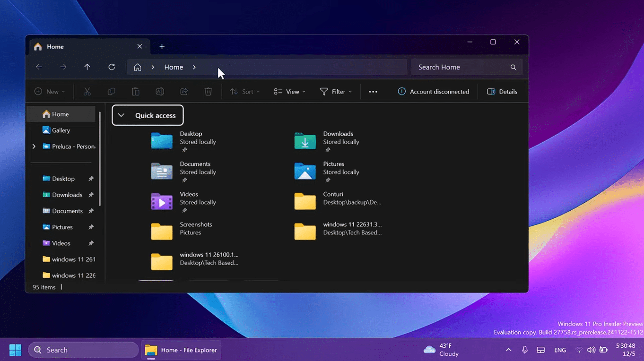Unpin Videos in the sidebar
The width and height of the screenshot is (644, 361).
point(91,243)
